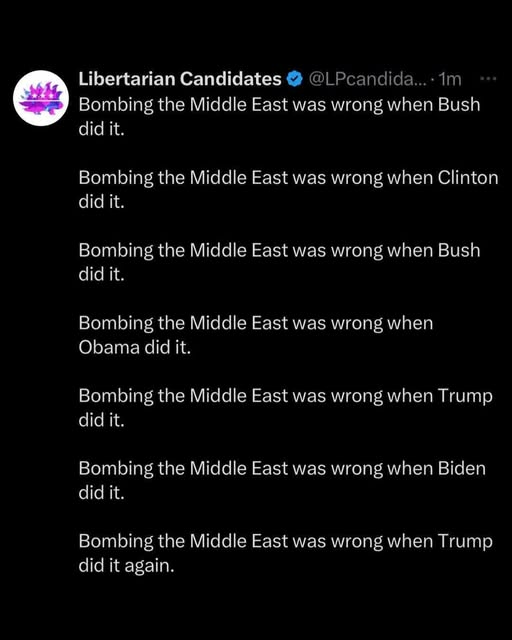The image size is (512, 640).
Task: Open the three-dot more options menu
Action: [488, 78]
